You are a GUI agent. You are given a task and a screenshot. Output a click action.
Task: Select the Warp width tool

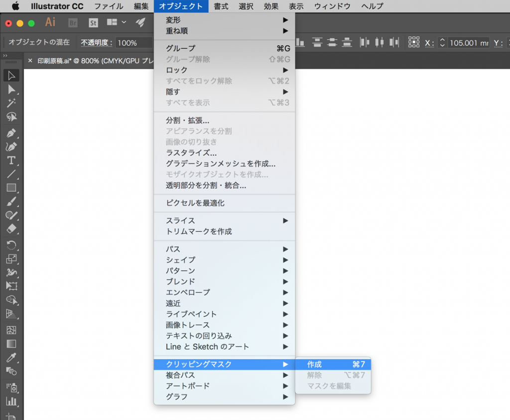click(x=11, y=273)
